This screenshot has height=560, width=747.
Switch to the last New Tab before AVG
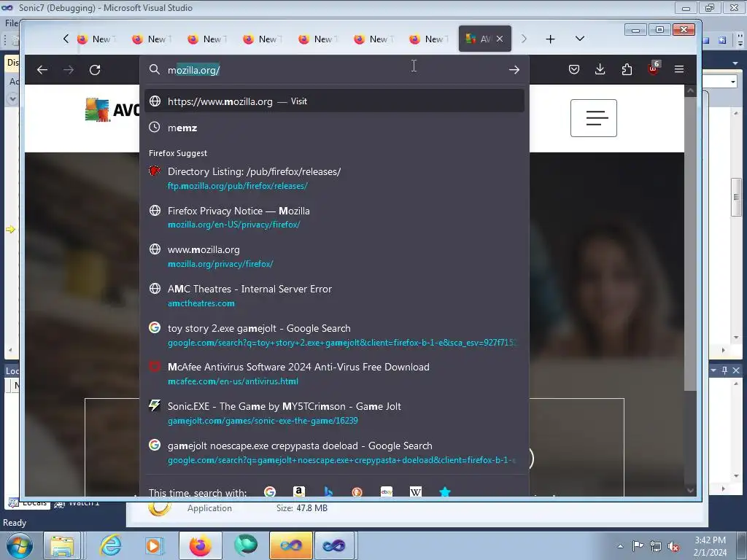pyautogui.click(x=429, y=39)
